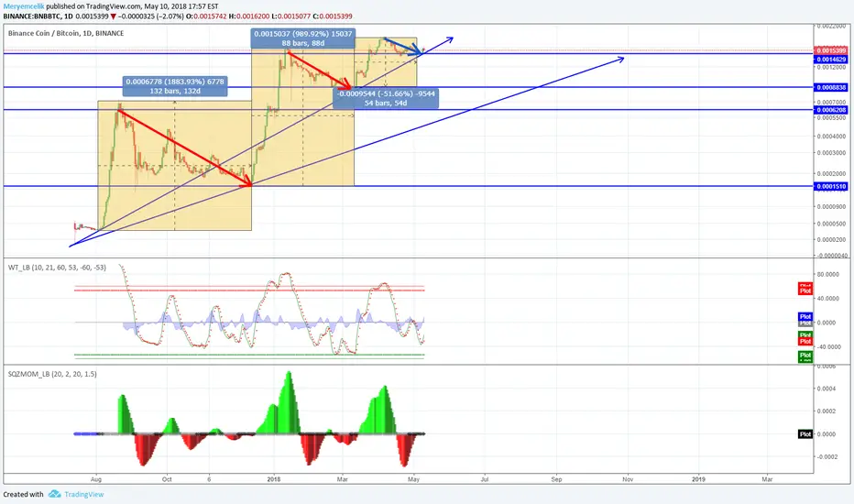Click the blue Plot label in WT_LB pane

(x=805, y=316)
